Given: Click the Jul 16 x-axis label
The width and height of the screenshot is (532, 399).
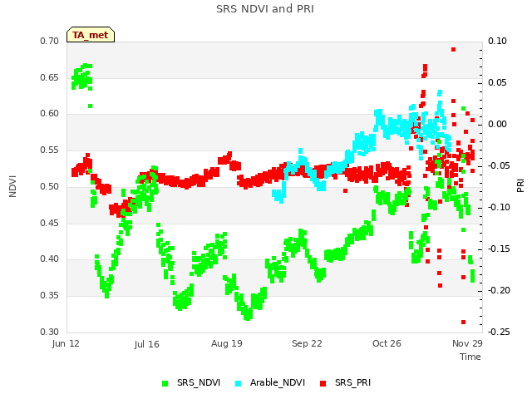Looking at the screenshot, I should point(146,344).
